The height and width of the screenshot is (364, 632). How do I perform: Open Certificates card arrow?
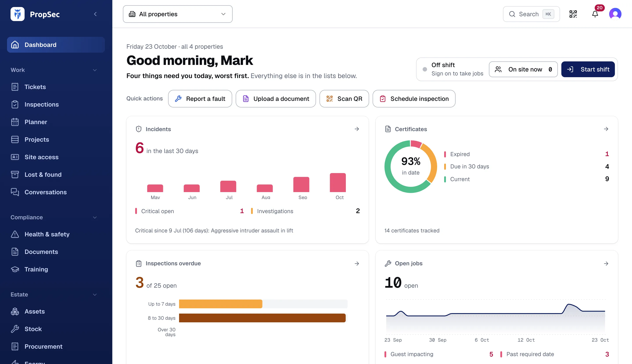tap(606, 129)
